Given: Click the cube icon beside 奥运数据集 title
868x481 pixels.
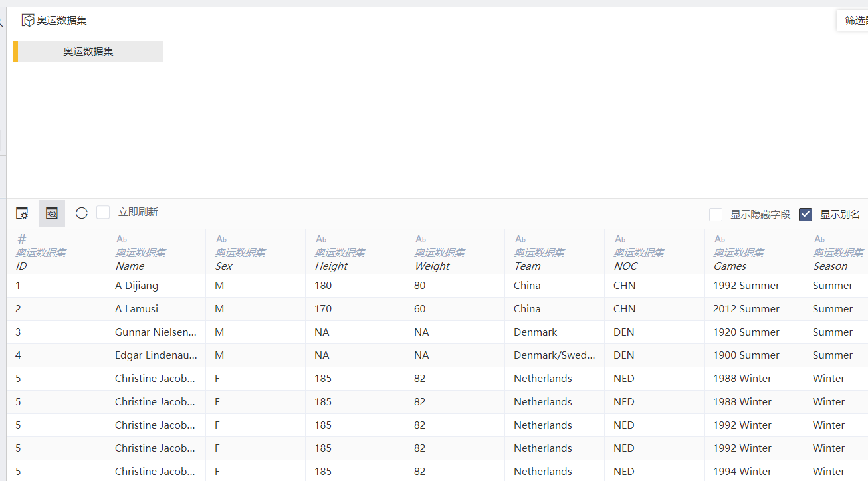Looking at the screenshot, I should tap(28, 21).
